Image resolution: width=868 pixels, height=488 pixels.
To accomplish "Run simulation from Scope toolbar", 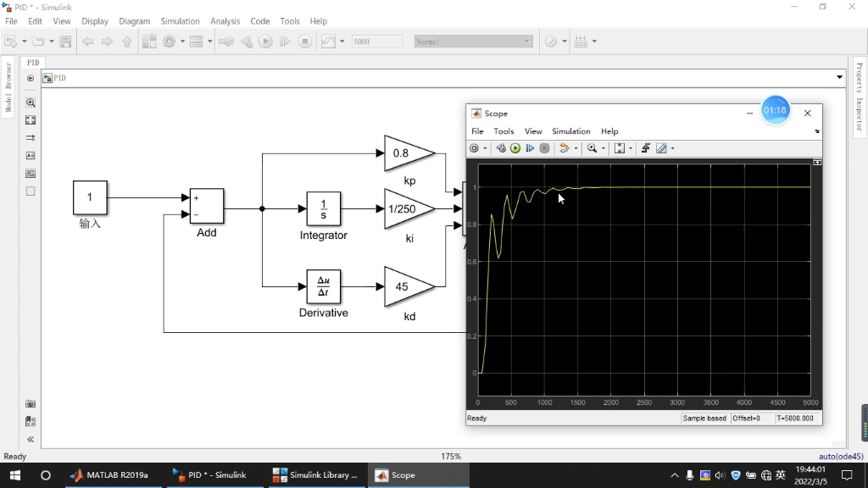I will click(515, 148).
